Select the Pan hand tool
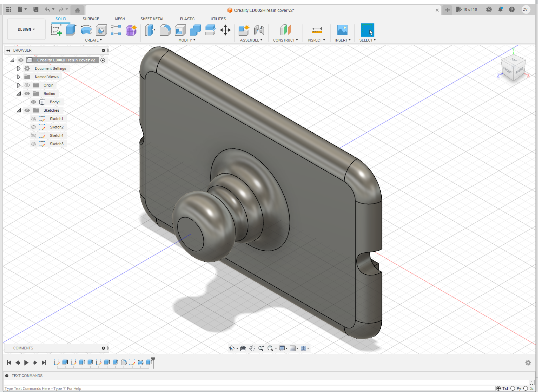Screen dimensions: 538x392 (252, 348)
